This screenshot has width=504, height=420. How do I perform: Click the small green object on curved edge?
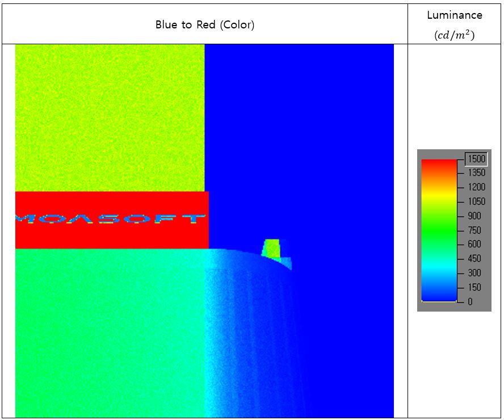(272, 248)
